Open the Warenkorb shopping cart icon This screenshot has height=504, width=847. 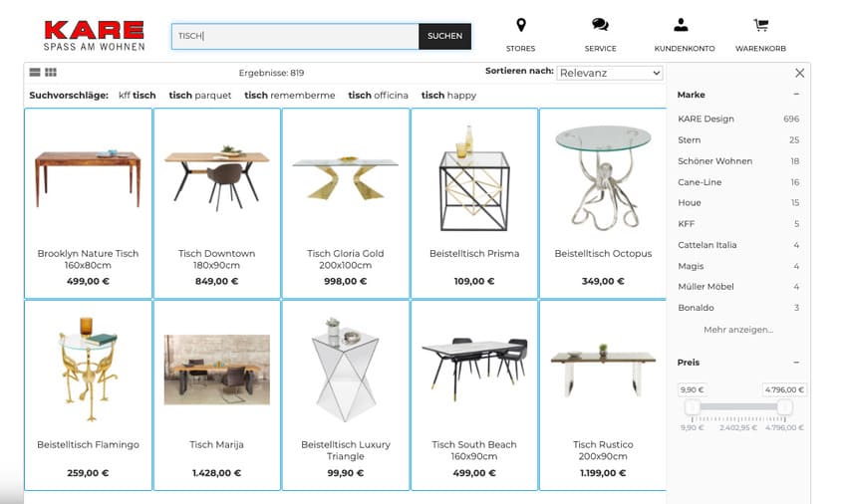coord(761,25)
